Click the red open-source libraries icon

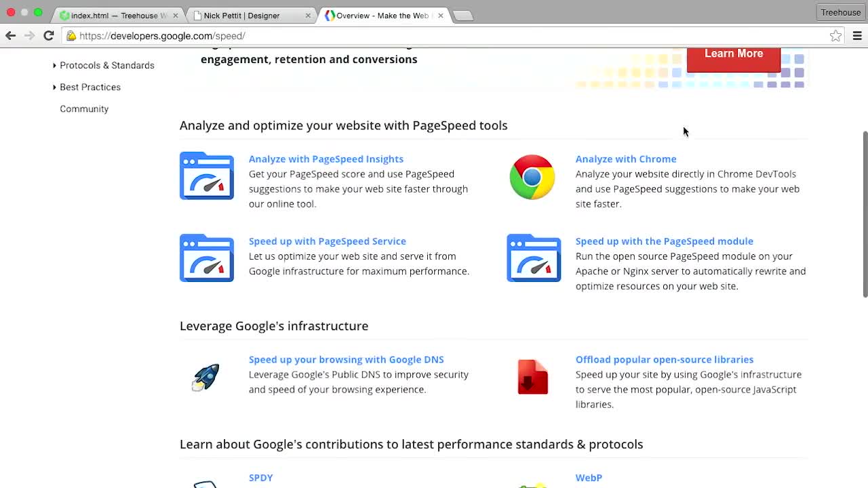[533, 377]
